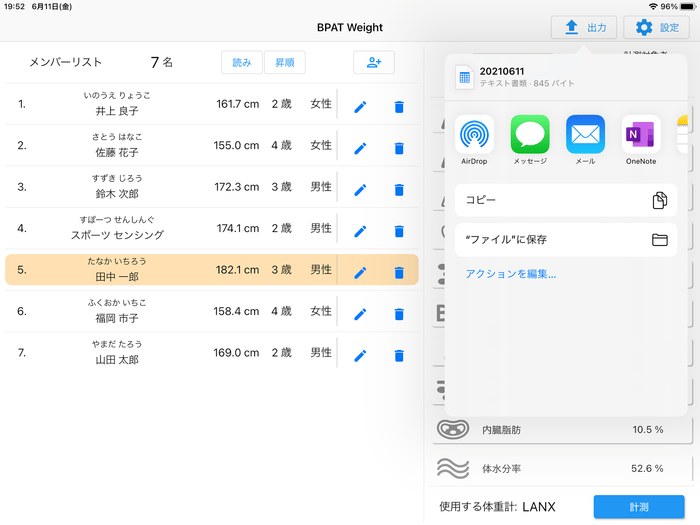Edit 福岡 市子 with pencil icon

[360, 313]
